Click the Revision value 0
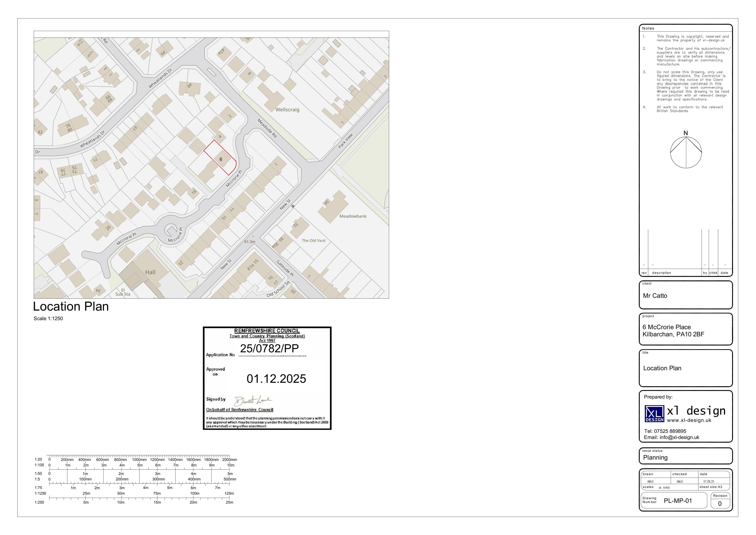Viewport: 756px width, 535px height. pos(720,503)
